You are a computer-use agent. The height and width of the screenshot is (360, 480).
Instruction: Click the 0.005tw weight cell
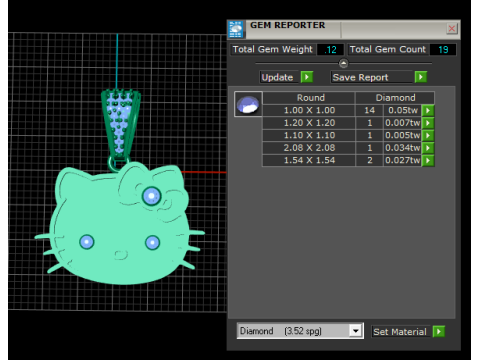[403, 135]
